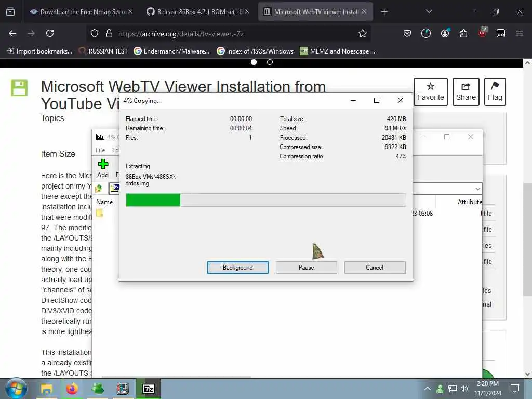Click the green figures taskbar icon
This screenshot has width=532, height=399.
coord(97,389)
